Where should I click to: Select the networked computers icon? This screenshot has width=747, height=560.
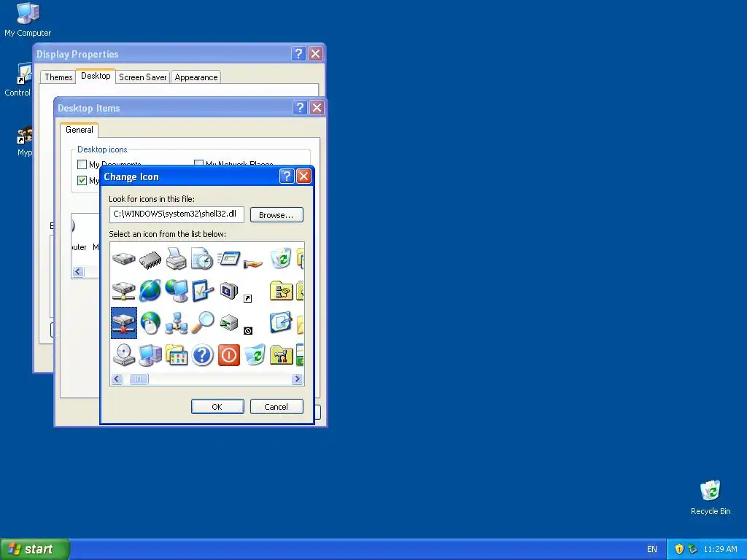pyautogui.click(x=177, y=323)
